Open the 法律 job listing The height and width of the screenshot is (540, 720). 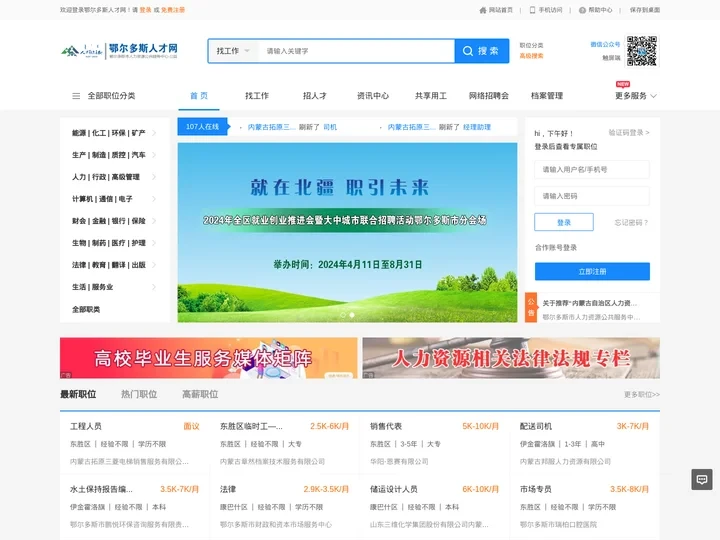coord(228,489)
